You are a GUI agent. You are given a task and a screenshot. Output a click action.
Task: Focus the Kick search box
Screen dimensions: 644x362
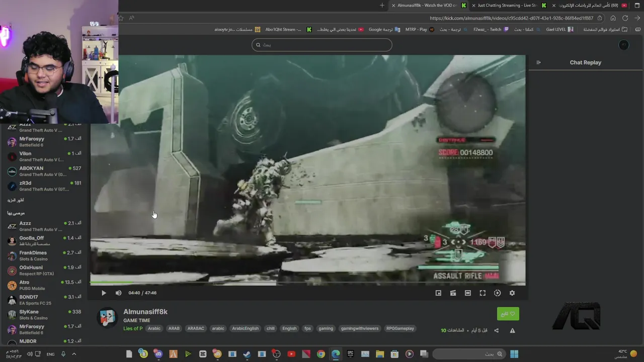coord(322,45)
